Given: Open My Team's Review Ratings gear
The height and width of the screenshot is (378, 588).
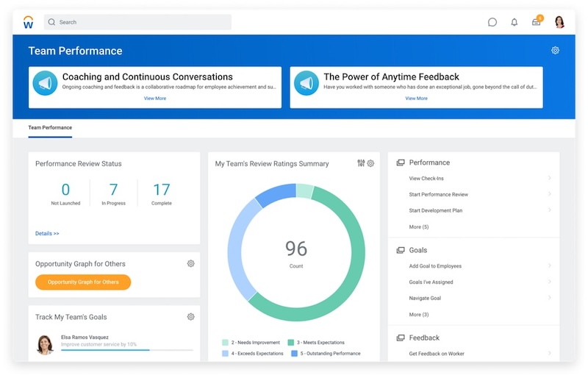Looking at the screenshot, I should click(x=370, y=163).
